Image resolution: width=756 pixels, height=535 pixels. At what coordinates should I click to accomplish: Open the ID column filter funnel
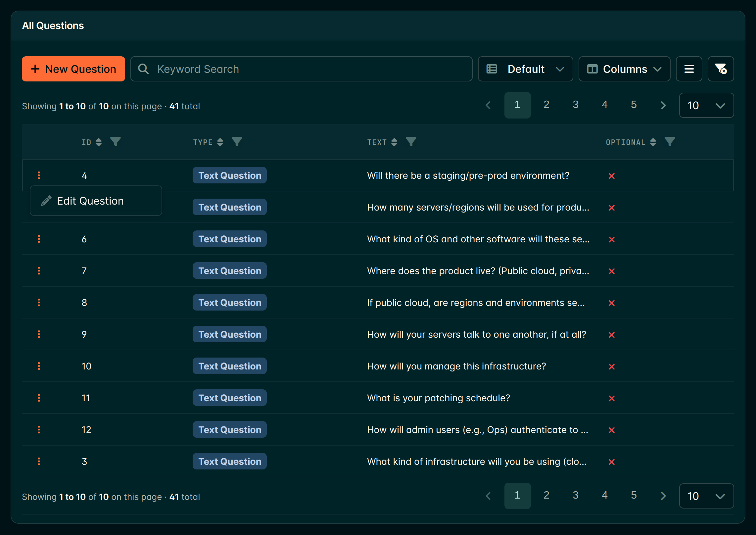[115, 142]
